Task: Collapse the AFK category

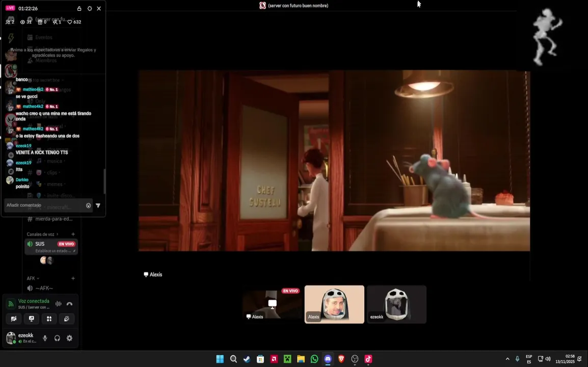Action: [x=33, y=278]
